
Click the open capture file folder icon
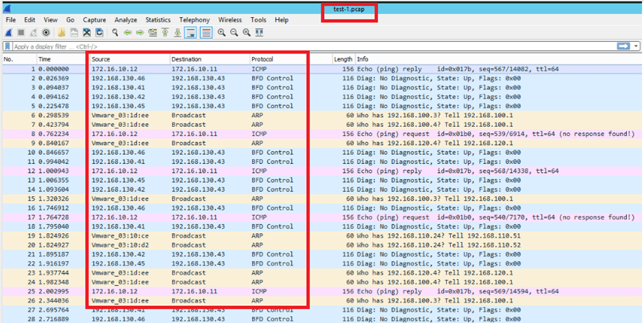coord(62,32)
